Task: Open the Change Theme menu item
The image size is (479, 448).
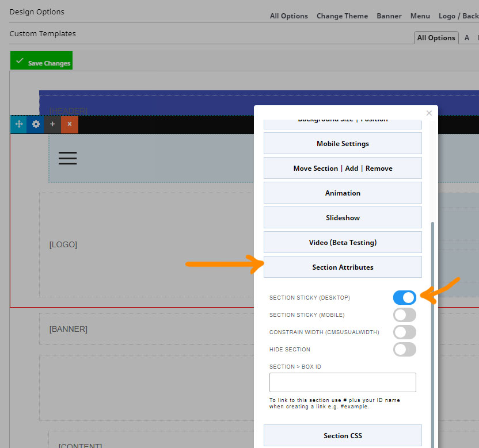Action: click(342, 16)
